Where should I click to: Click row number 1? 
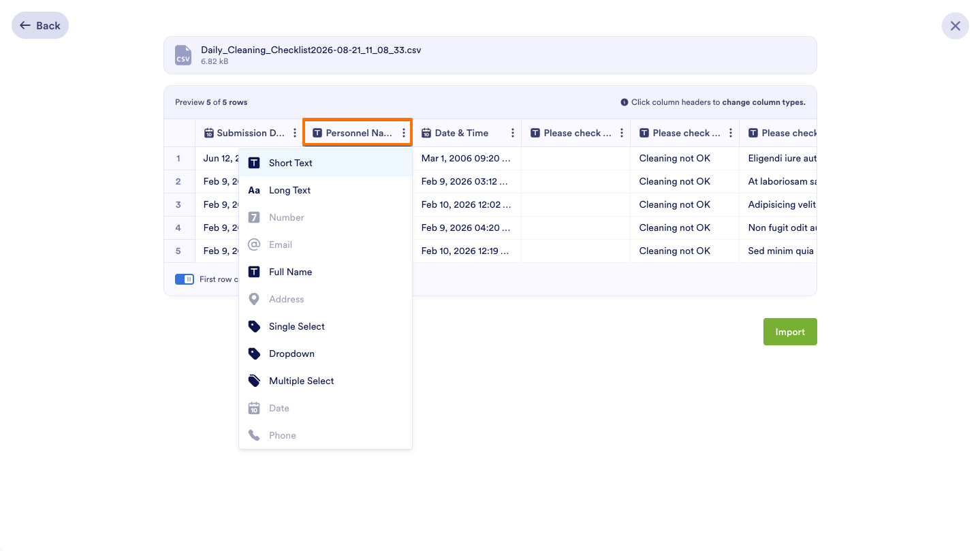[x=178, y=158]
